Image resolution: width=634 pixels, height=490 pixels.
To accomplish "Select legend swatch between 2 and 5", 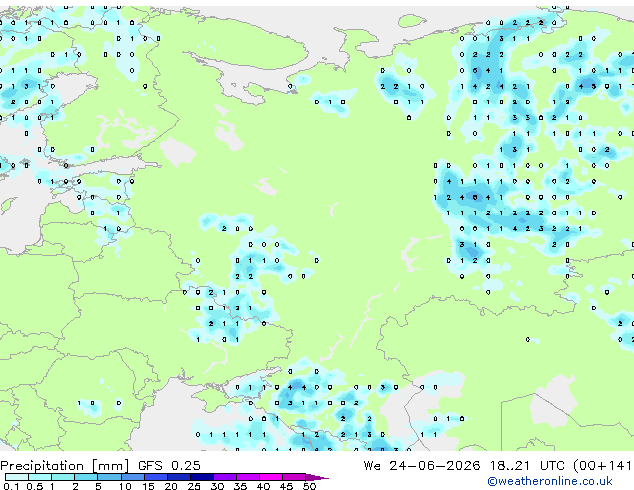I will pos(86,477).
